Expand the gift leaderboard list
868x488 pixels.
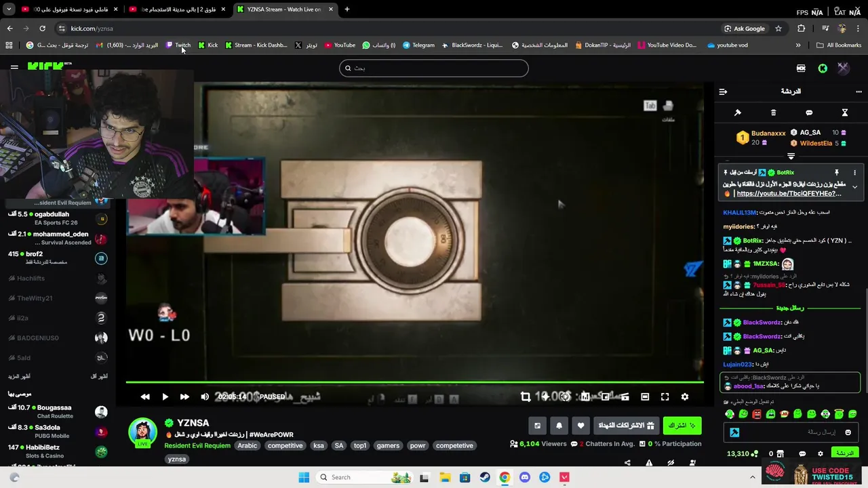(x=791, y=156)
